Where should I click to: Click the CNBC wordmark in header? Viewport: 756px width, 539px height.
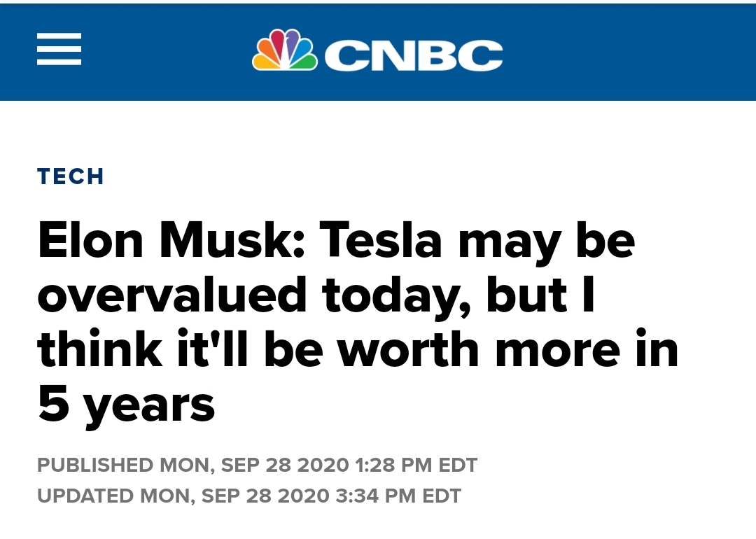point(414,55)
